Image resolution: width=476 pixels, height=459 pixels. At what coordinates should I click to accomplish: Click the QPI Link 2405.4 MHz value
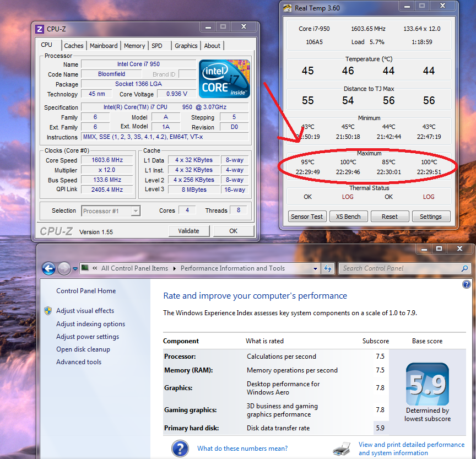(x=107, y=190)
